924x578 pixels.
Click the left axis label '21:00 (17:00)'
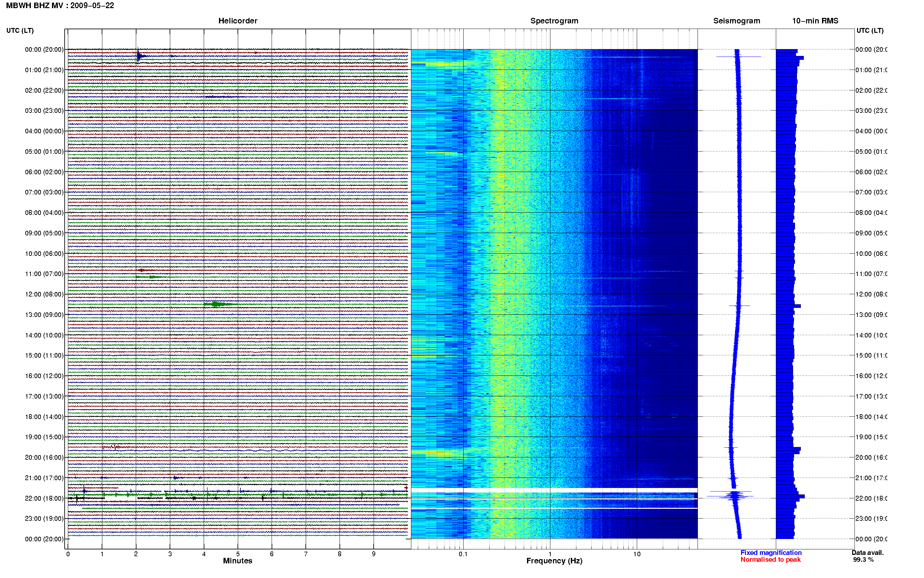[44, 478]
